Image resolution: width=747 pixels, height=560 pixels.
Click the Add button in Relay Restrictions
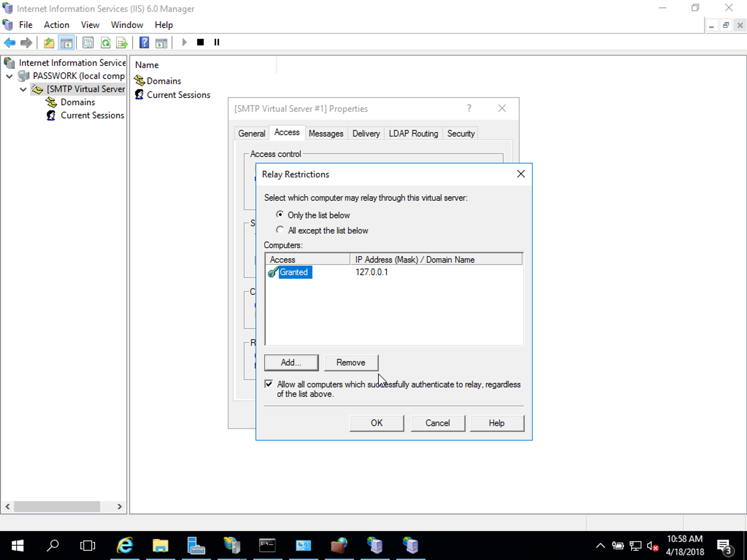pos(291,363)
